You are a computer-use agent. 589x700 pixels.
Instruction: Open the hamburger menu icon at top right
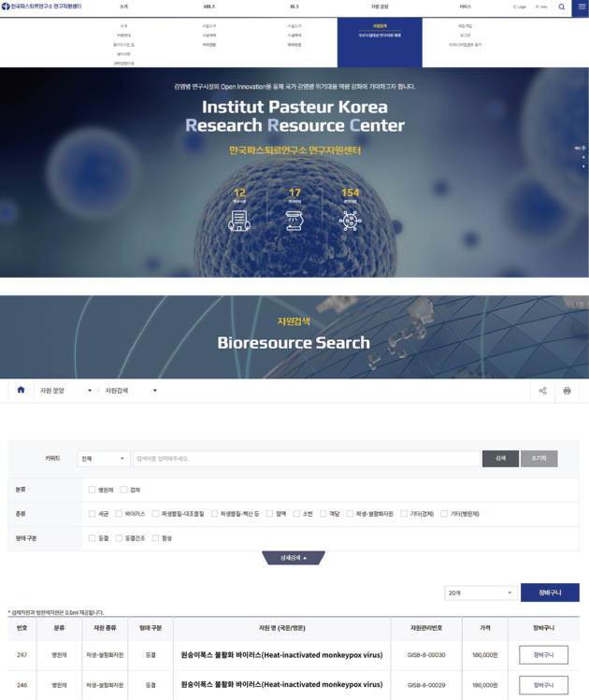click(581, 7)
